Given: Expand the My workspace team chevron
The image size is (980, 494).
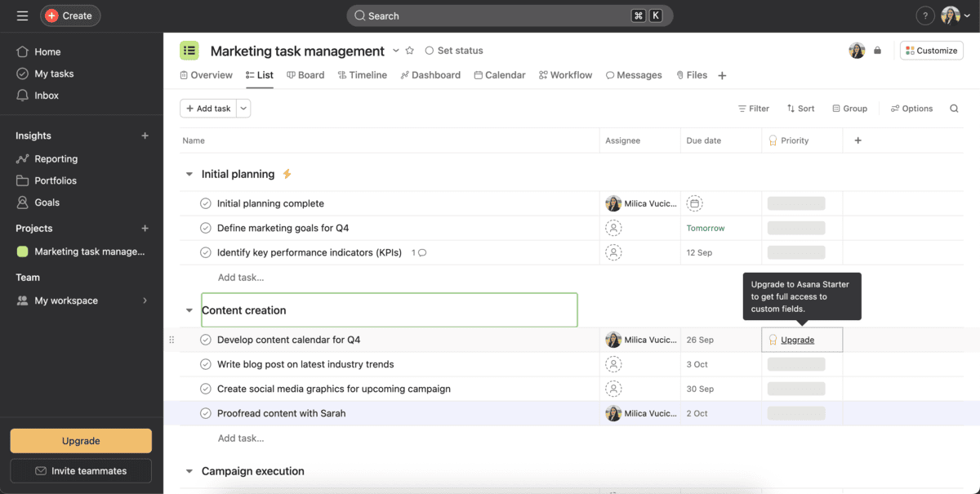Looking at the screenshot, I should click(145, 300).
